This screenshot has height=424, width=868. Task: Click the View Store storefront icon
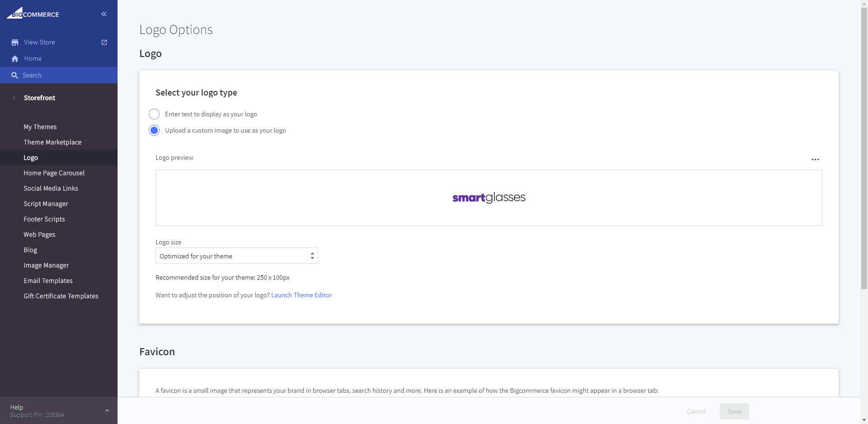click(15, 42)
